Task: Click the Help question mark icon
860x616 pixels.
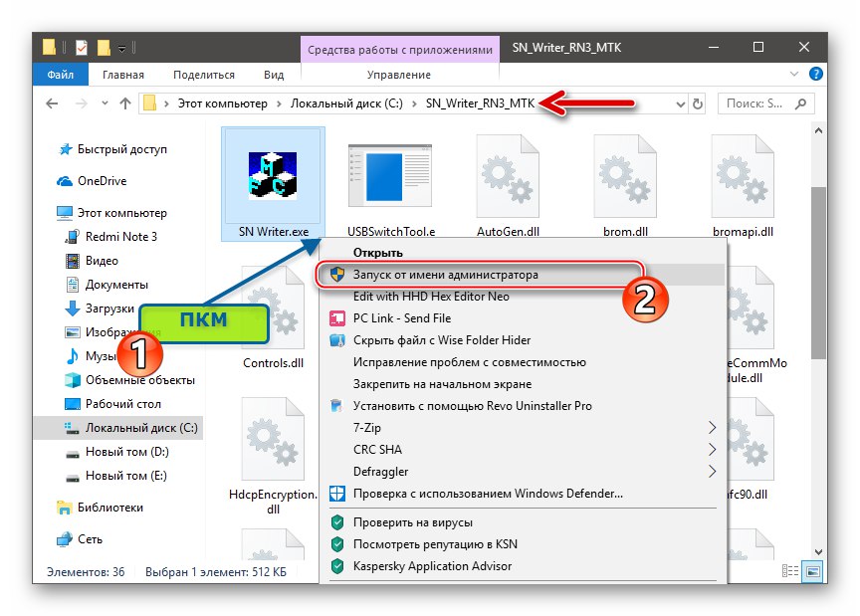Action: coord(815,74)
